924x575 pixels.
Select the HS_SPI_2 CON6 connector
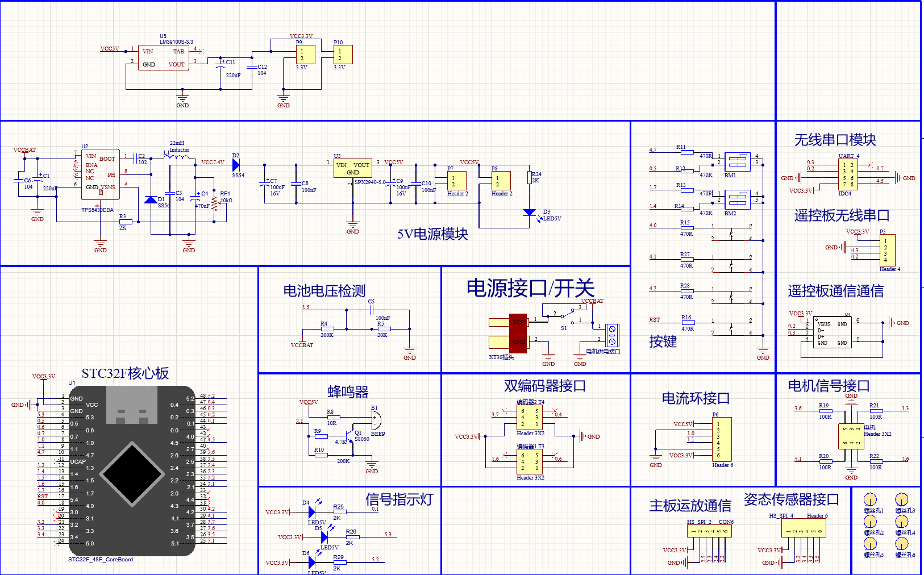click(x=709, y=531)
